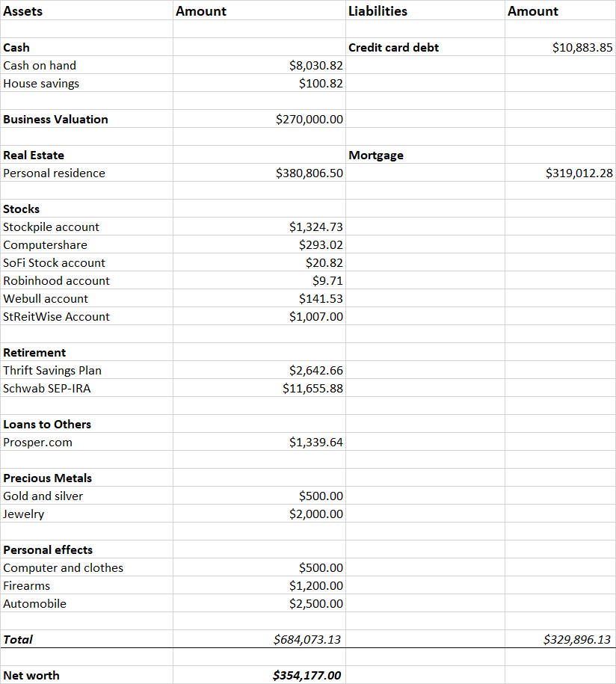Select the Firearms row label
The height and width of the screenshot is (684, 616).
[x=26, y=586]
